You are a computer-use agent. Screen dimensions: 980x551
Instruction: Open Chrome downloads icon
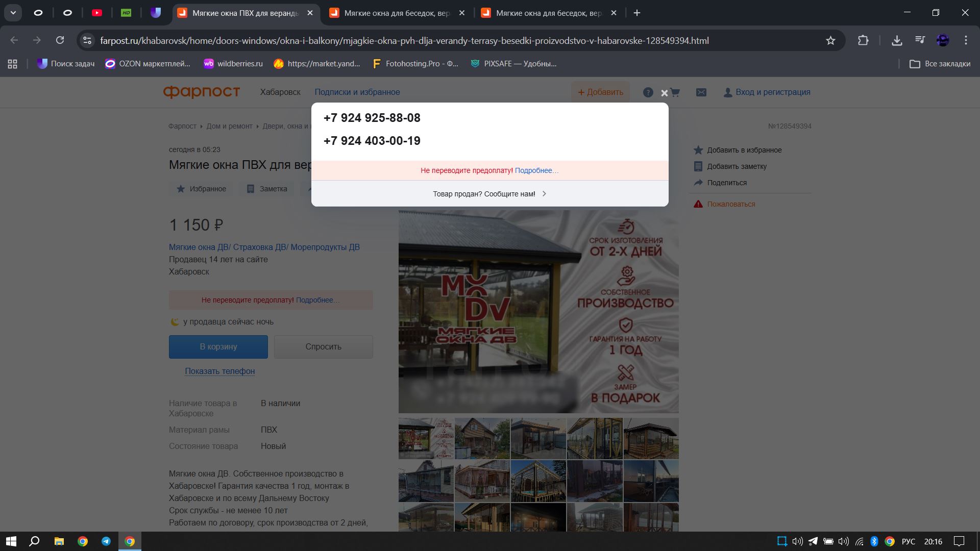click(x=897, y=40)
